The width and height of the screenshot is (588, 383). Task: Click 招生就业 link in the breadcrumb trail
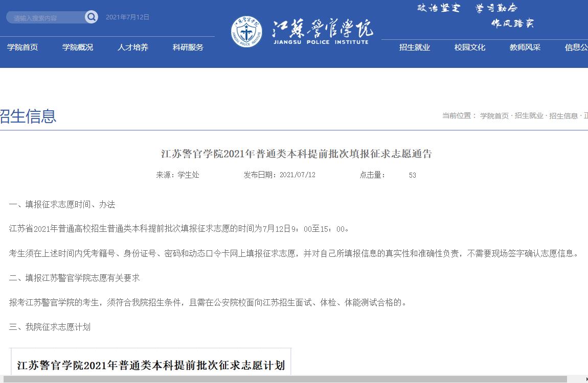pos(529,116)
